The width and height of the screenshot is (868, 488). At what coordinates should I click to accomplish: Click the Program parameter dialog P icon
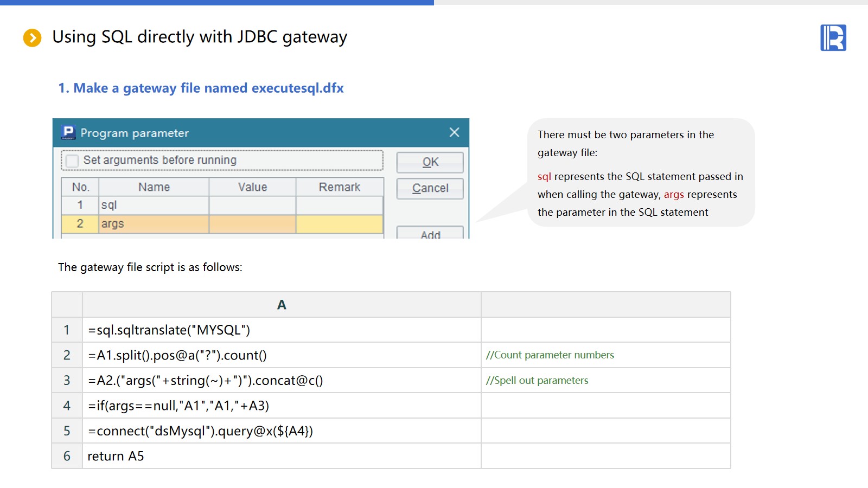[68, 133]
